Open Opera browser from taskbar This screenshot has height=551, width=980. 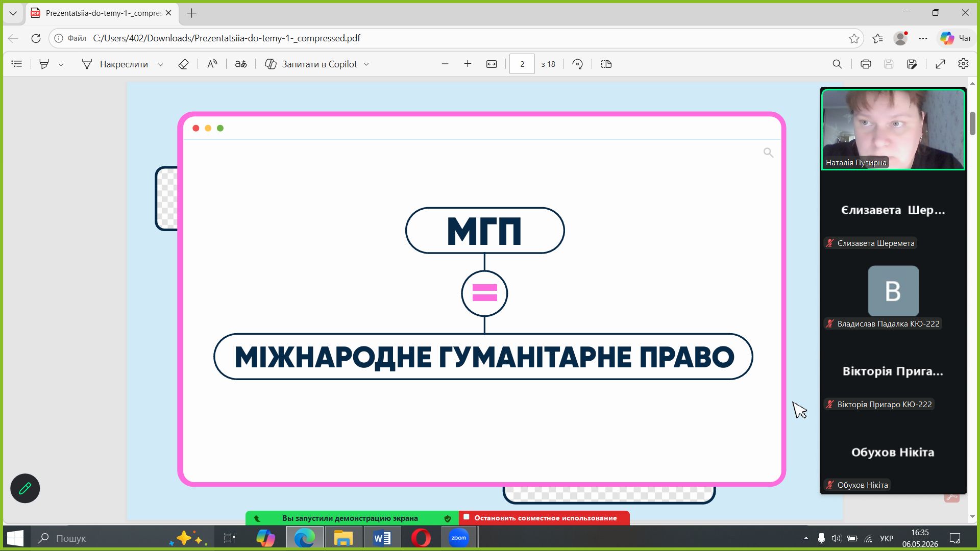point(421,538)
